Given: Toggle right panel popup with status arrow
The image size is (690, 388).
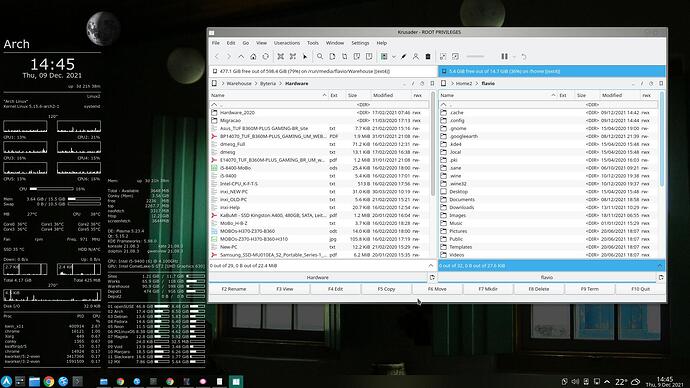Looking at the screenshot, I should [x=660, y=266].
